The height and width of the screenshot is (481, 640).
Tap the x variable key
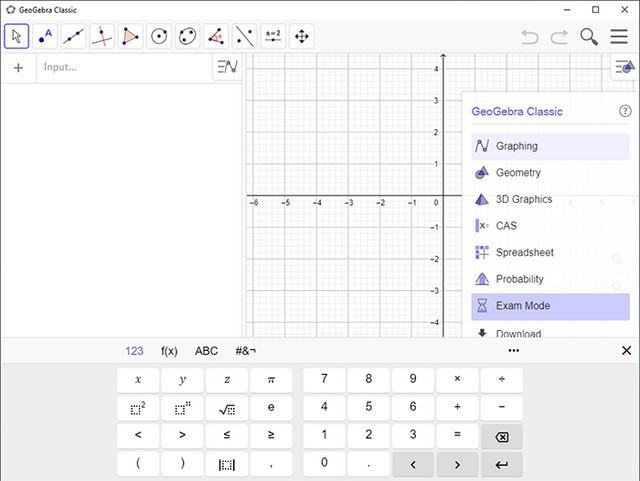(x=138, y=380)
